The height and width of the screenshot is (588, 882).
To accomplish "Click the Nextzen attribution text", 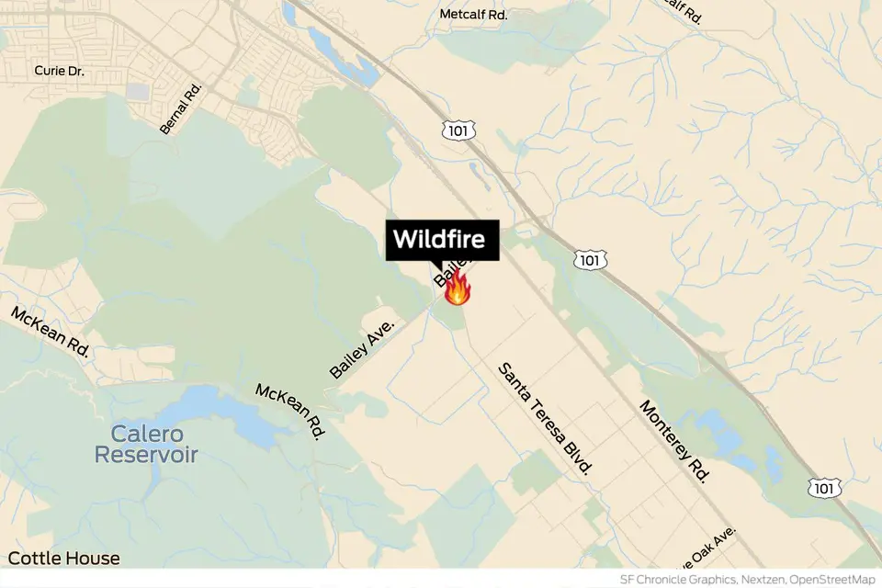I will tap(763, 580).
